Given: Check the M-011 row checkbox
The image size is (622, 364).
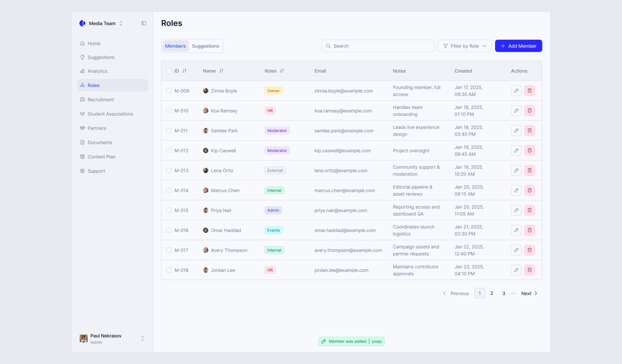Looking at the screenshot, I should (x=169, y=131).
